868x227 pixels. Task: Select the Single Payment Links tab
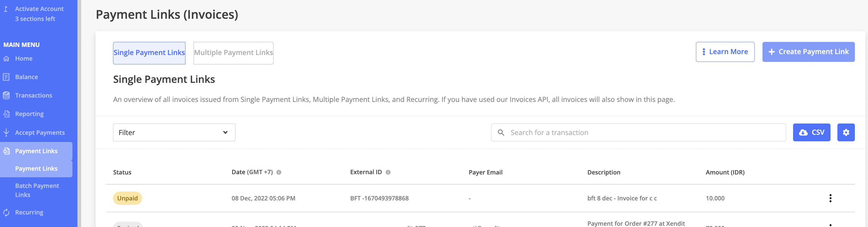tap(149, 53)
